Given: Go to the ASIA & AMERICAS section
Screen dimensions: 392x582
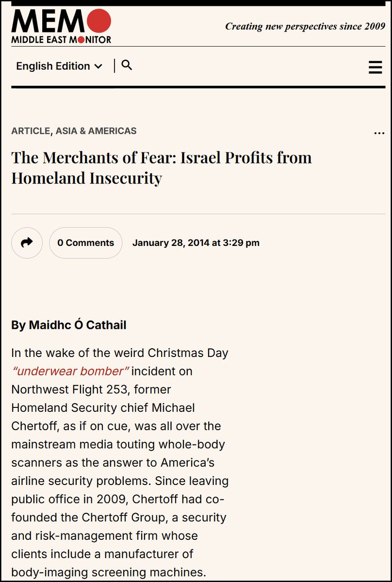Looking at the screenshot, I should [96, 131].
